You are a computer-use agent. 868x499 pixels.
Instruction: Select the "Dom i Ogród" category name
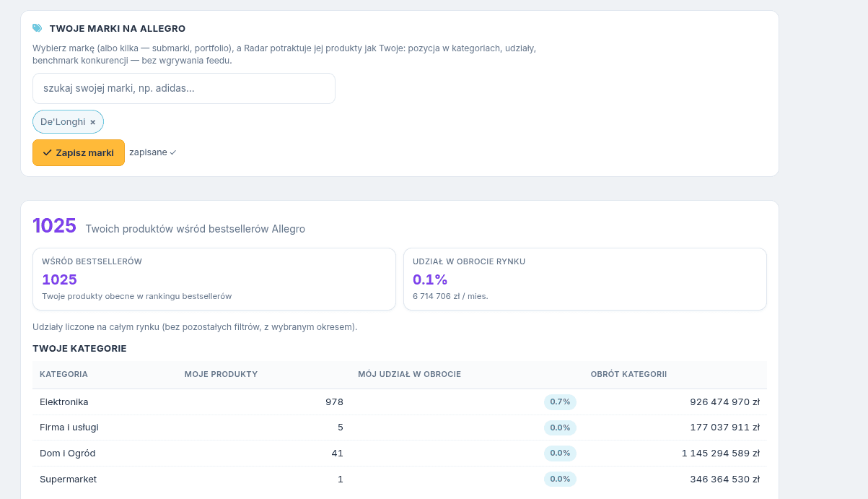68,454
